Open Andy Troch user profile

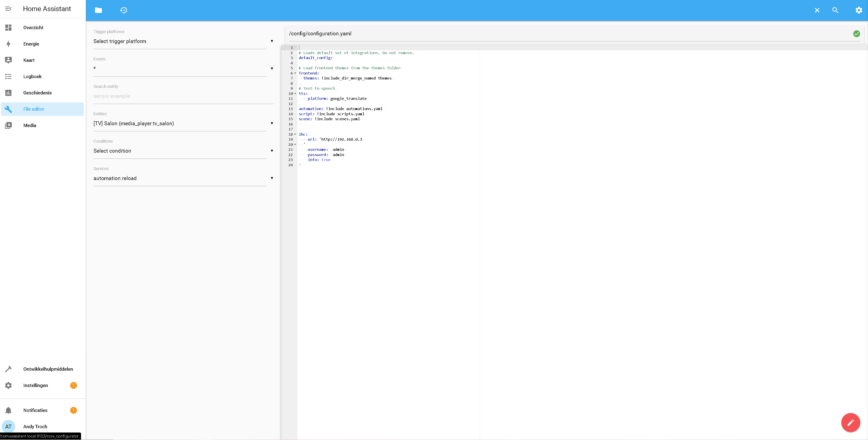[x=35, y=426]
